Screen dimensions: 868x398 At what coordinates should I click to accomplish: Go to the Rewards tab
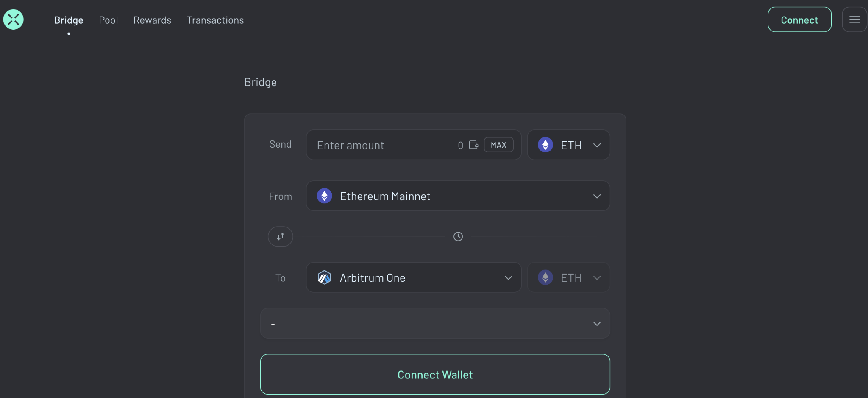152,20
